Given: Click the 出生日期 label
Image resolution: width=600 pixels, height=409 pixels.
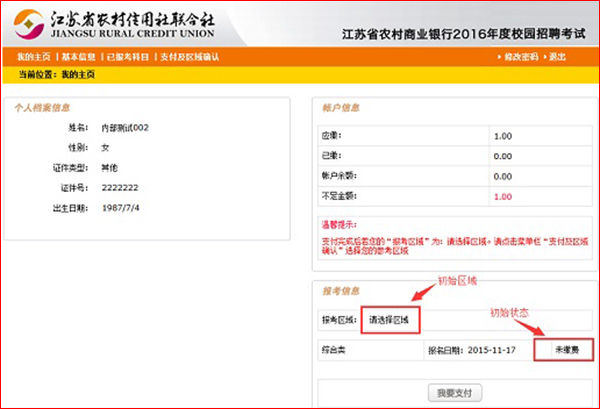Looking at the screenshot, I should point(70,208).
